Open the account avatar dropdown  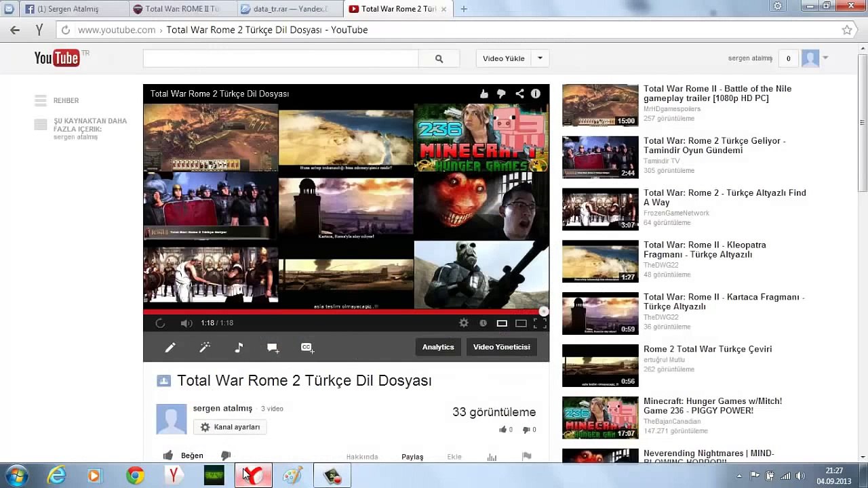814,58
